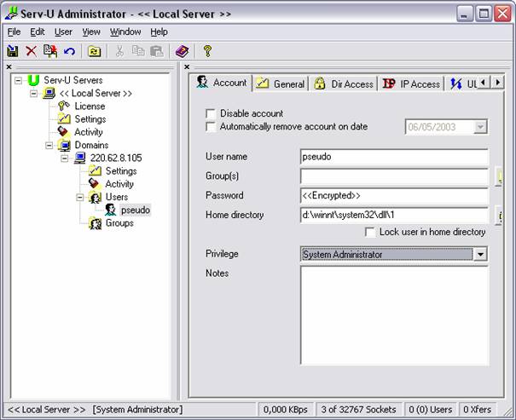Click the User name input field
Image resolution: width=516 pixels, height=420 pixels.
[394, 157]
